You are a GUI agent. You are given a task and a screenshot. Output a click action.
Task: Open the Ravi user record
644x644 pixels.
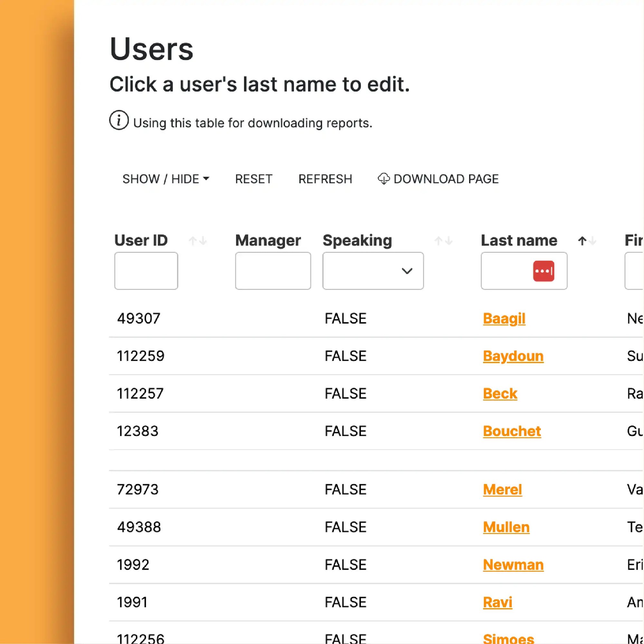pos(497,602)
